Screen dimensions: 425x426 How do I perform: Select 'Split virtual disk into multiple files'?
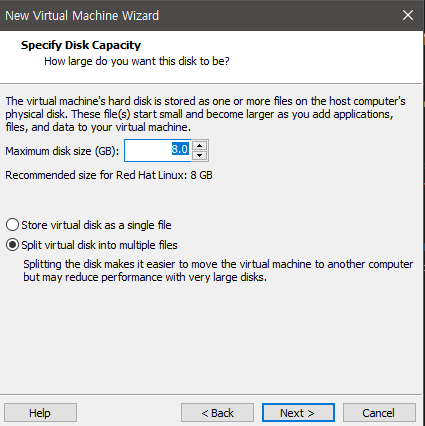coord(92,245)
